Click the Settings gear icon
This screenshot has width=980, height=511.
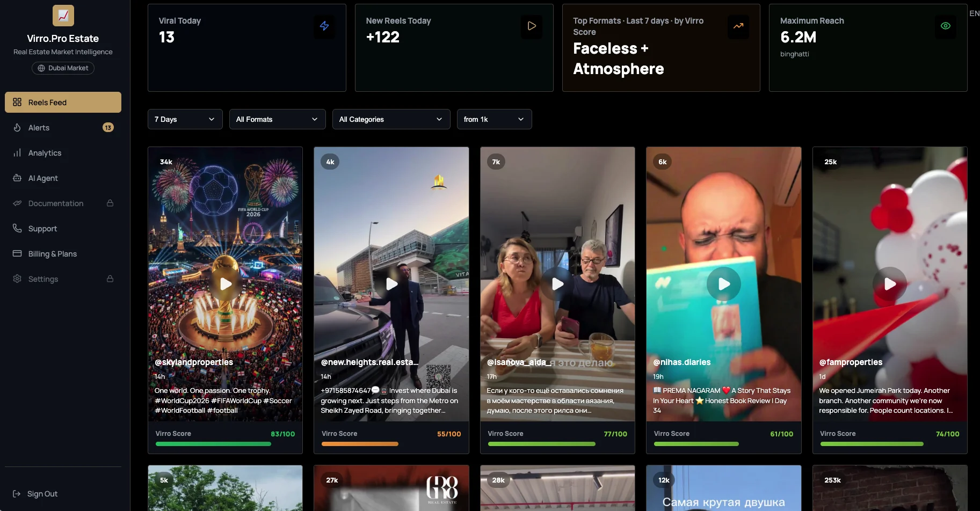tap(17, 279)
